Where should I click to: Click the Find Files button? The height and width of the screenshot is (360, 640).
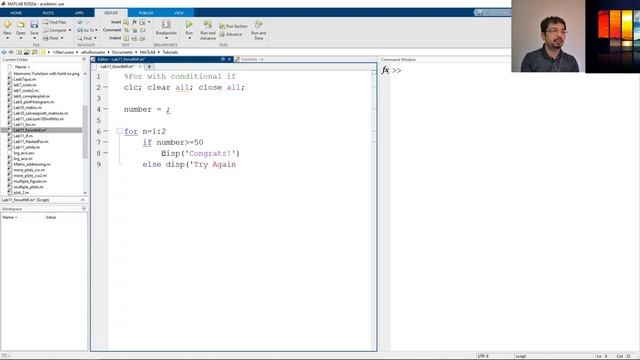click(x=54, y=22)
